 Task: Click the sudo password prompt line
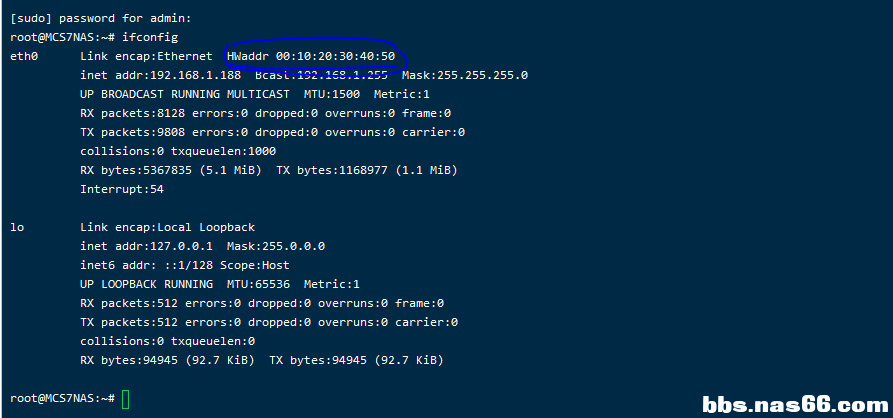point(100,18)
